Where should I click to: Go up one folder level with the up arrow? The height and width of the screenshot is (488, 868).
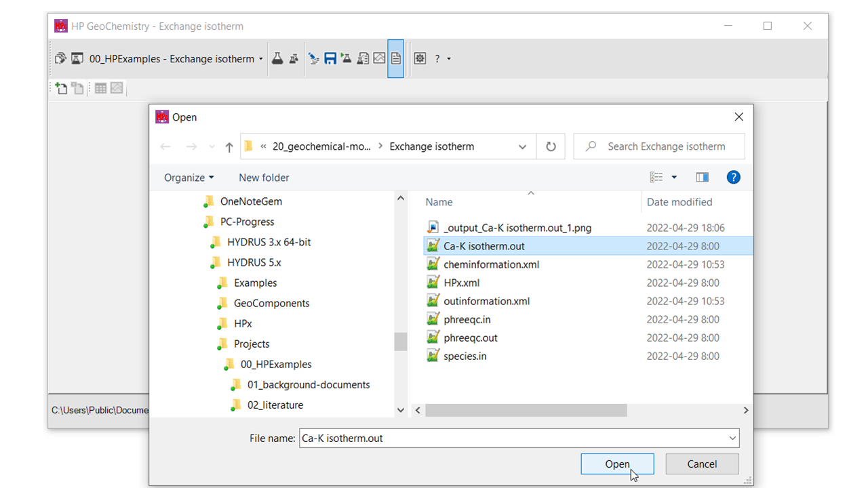229,147
